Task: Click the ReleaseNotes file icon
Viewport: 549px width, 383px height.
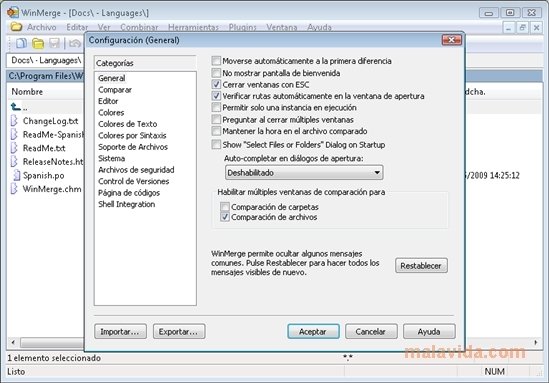Action: click(14, 161)
